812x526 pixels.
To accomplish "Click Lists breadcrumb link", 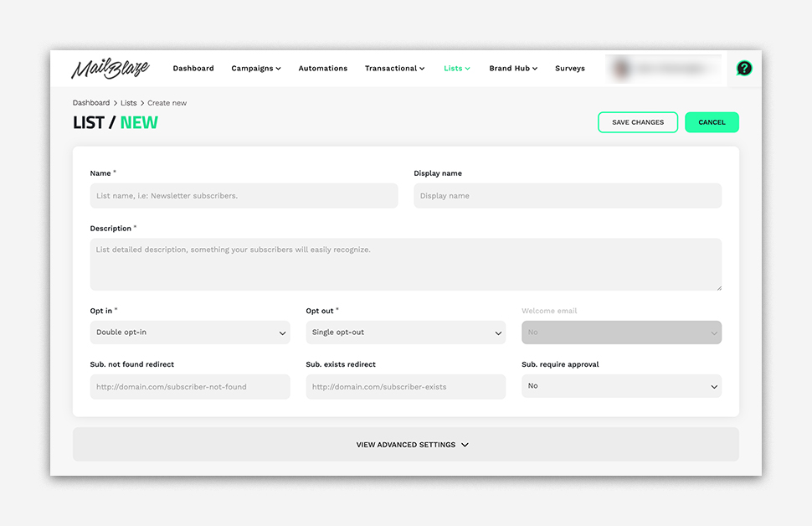I will tap(128, 103).
